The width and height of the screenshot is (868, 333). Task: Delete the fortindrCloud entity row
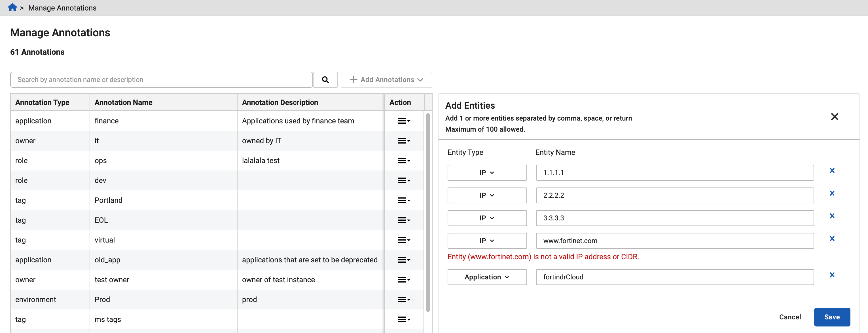832,275
